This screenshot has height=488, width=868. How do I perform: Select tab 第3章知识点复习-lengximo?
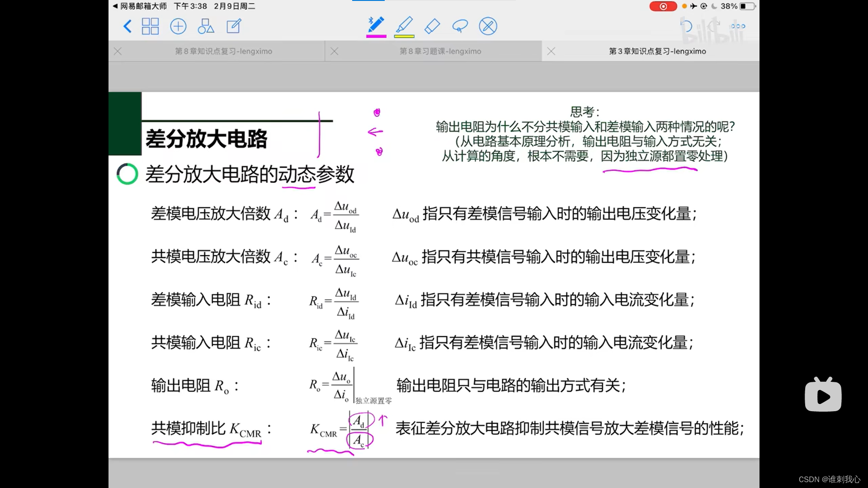pos(657,52)
